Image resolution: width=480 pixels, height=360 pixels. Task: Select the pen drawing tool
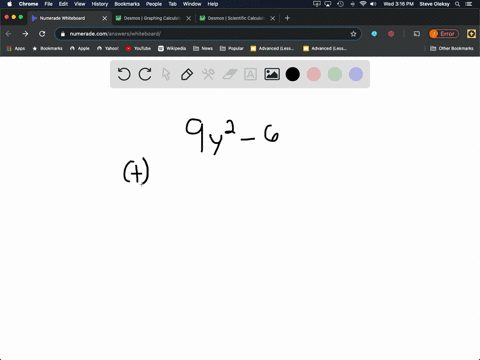tap(187, 74)
